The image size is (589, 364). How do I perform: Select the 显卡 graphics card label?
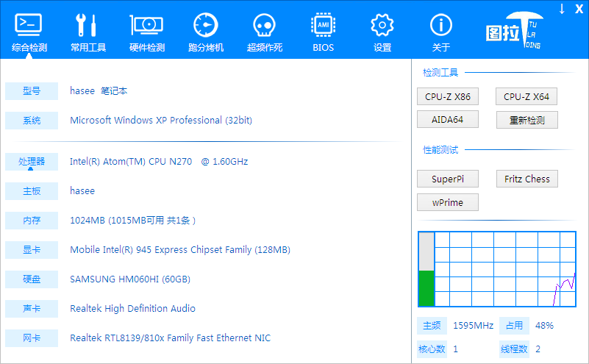[x=32, y=249]
